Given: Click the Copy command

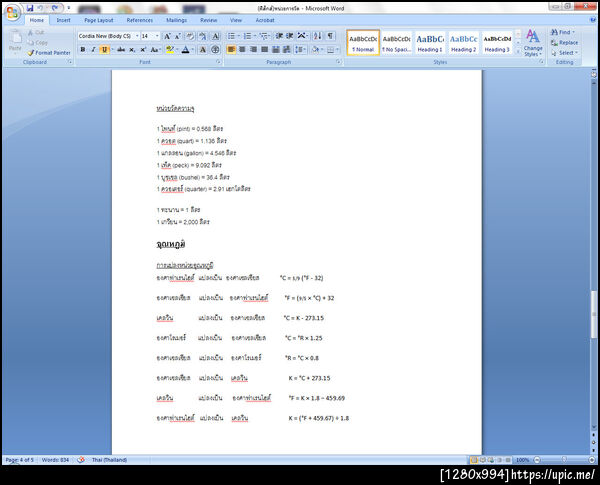Looking at the screenshot, I should point(38,42).
